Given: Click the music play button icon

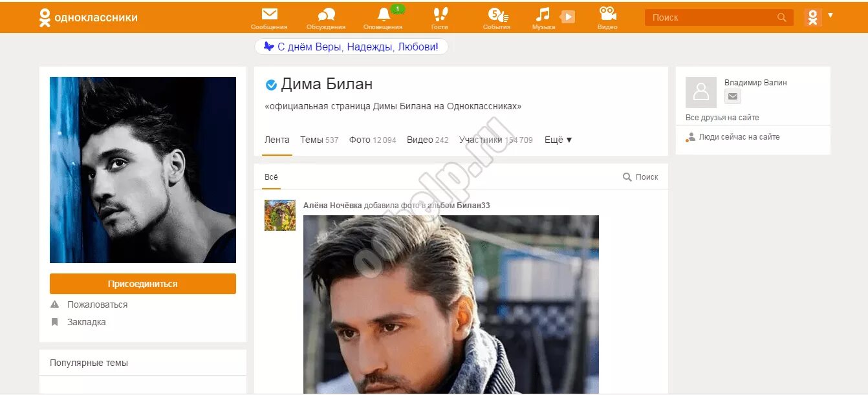Looking at the screenshot, I should pyautogui.click(x=567, y=17).
